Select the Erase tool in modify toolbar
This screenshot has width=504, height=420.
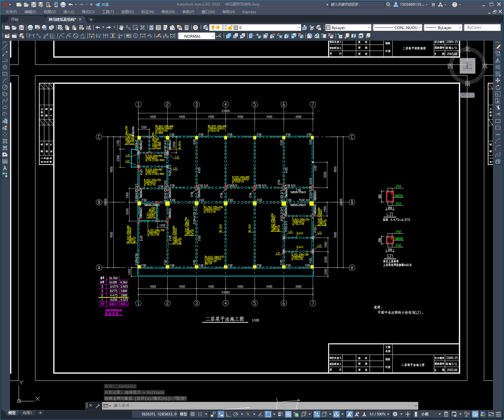pos(498,47)
